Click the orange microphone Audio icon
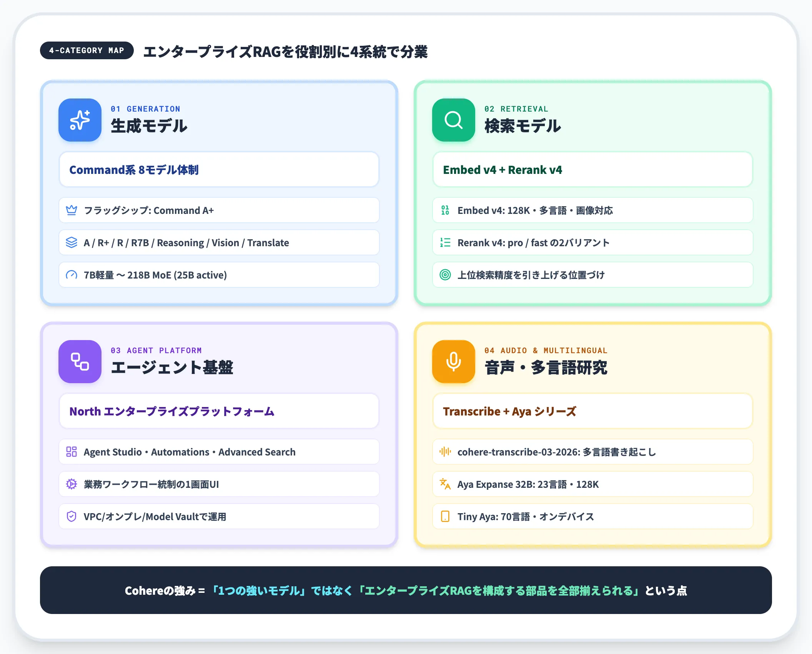Screen dimensions: 812x654 click(x=454, y=362)
